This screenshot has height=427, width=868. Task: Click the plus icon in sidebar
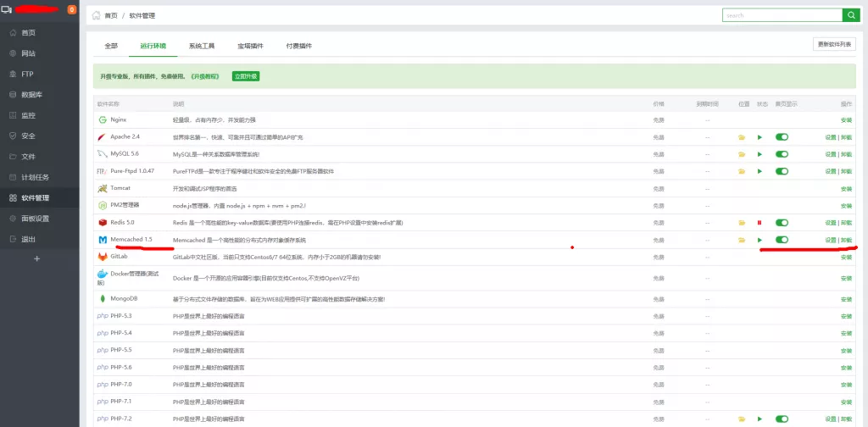(37, 258)
